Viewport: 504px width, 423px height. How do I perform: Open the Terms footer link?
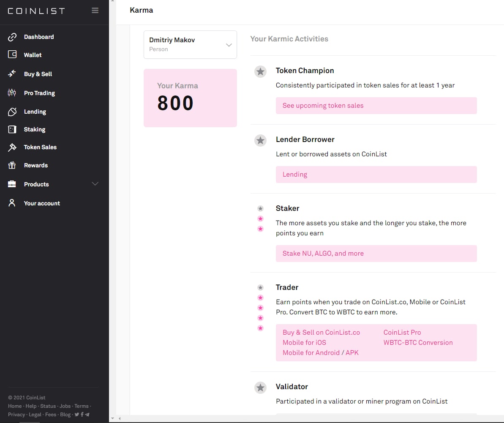point(81,406)
